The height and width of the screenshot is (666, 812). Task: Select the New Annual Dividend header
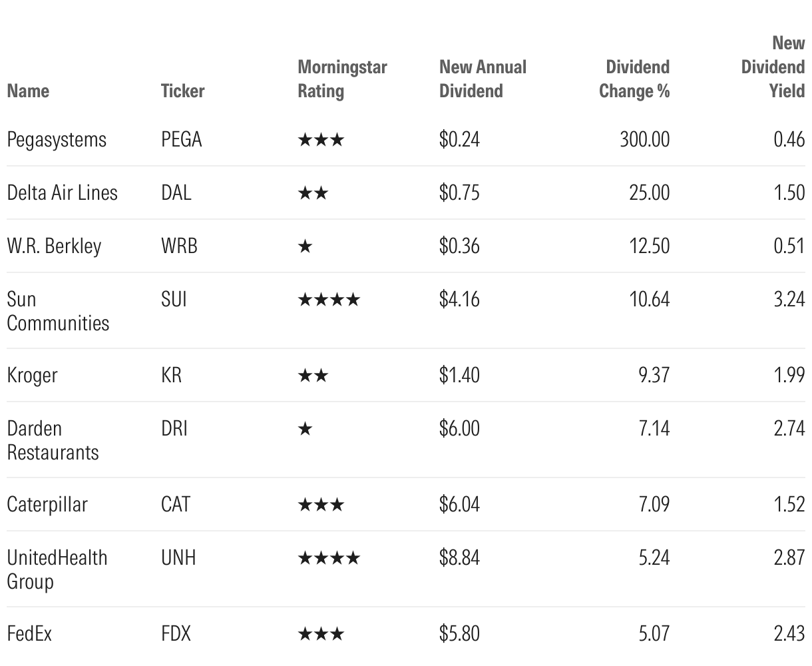pos(483,79)
